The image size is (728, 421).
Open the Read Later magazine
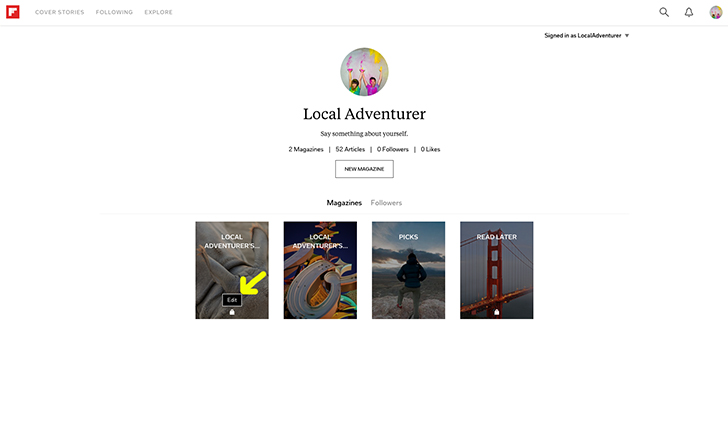tap(497, 270)
